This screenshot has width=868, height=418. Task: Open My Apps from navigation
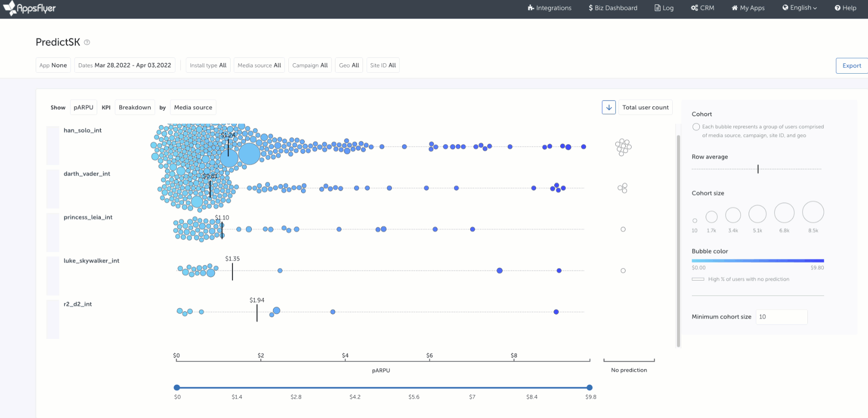click(x=748, y=8)
